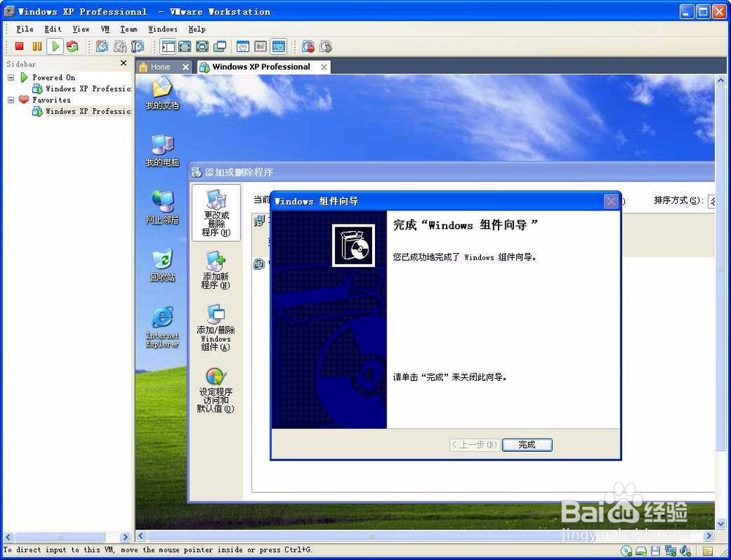
Task: Click VM view vertical scrollbar up arrow
Action: tap(720, 80)
